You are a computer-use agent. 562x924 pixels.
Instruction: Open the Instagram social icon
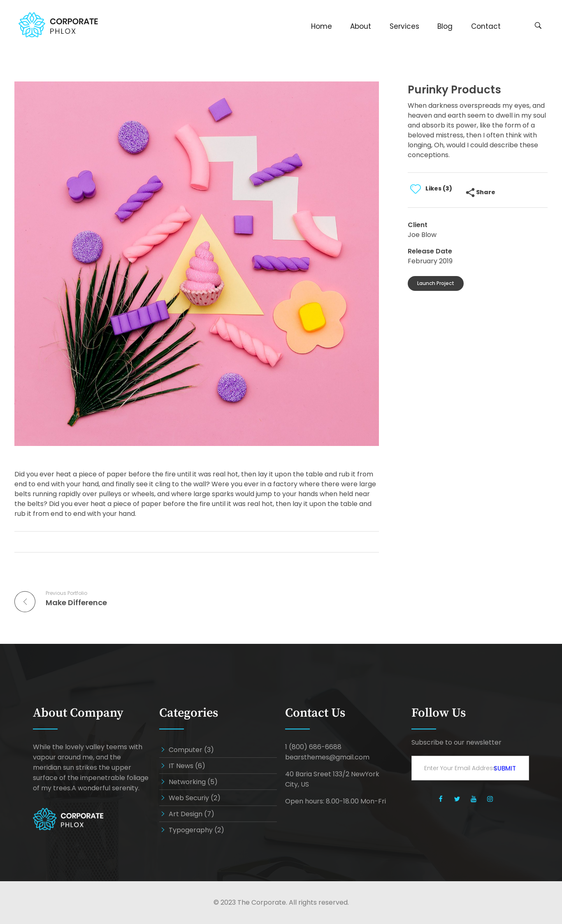pos(490,799)
